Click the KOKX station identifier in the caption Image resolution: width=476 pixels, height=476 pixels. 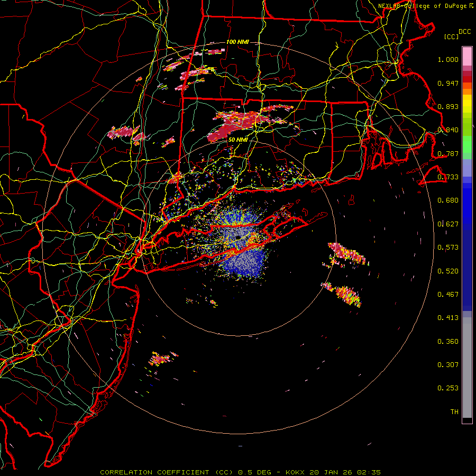click(296, 472)
